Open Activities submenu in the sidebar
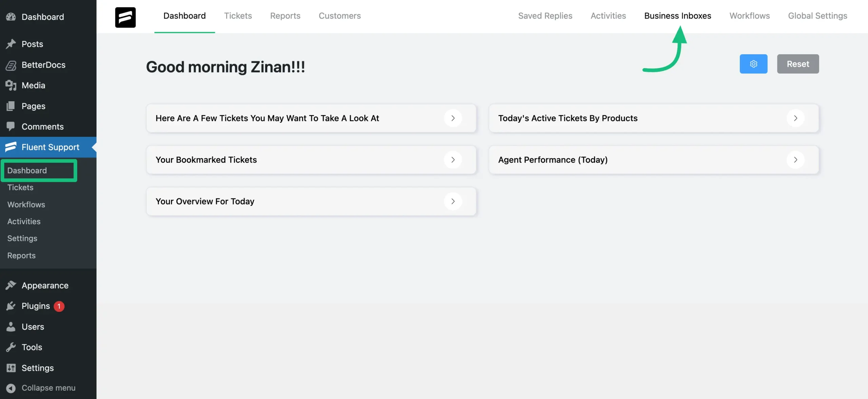The width and height of the screenshot is (868, 399). tap(24, 221)
